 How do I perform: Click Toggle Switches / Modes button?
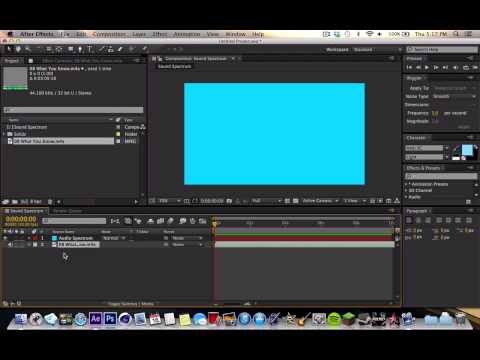pyautogui.click(x=131, y=304)
